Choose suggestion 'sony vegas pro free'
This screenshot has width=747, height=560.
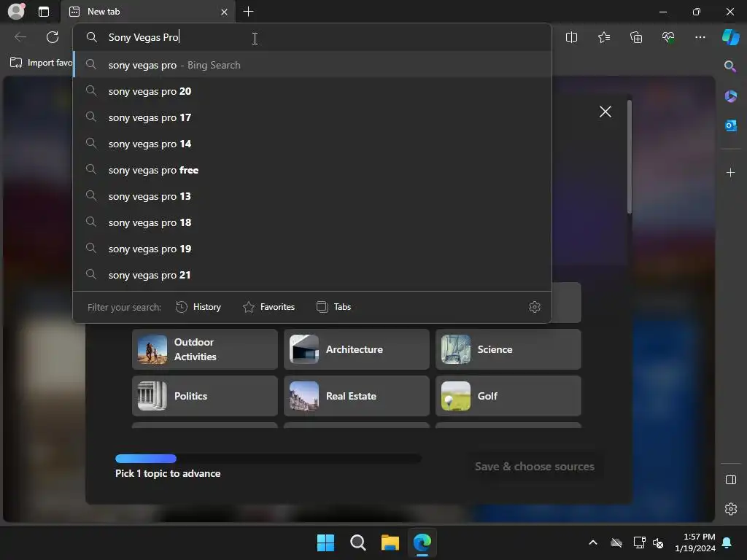coord(312,170)
